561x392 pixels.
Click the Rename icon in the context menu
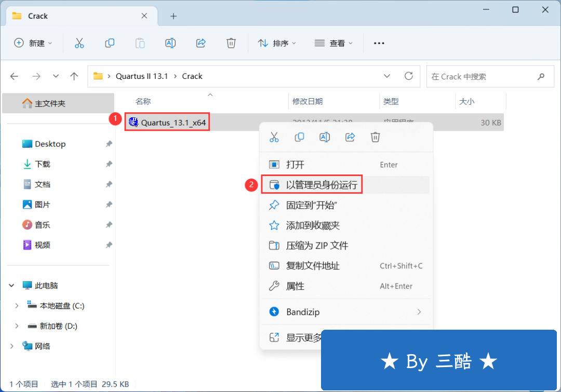pyautogui.click(x=325, y=137)
